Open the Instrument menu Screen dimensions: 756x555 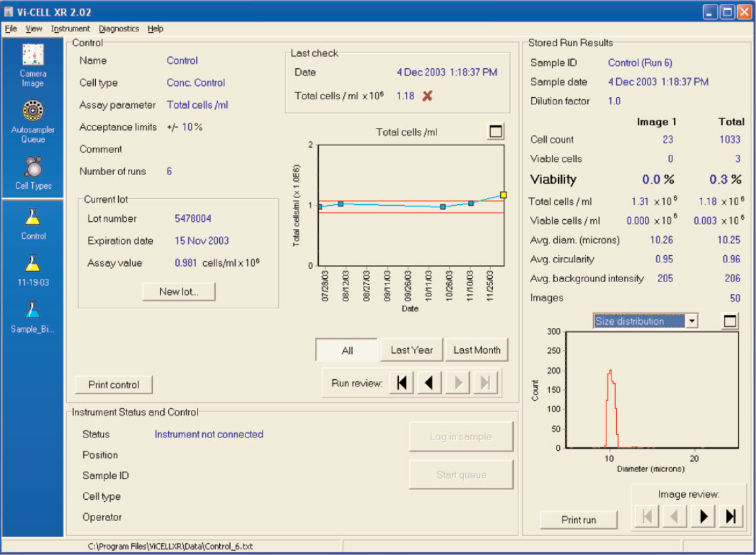tap(70, 28)
